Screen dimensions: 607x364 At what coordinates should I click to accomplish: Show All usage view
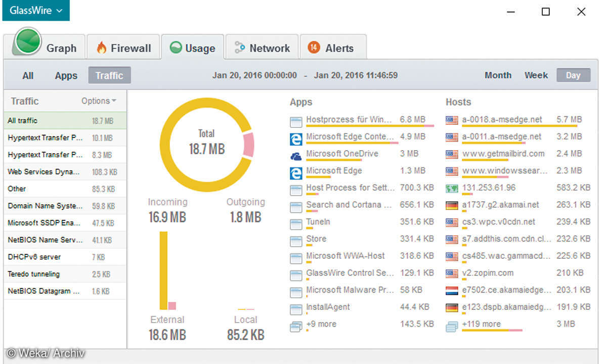pos(28,75)
